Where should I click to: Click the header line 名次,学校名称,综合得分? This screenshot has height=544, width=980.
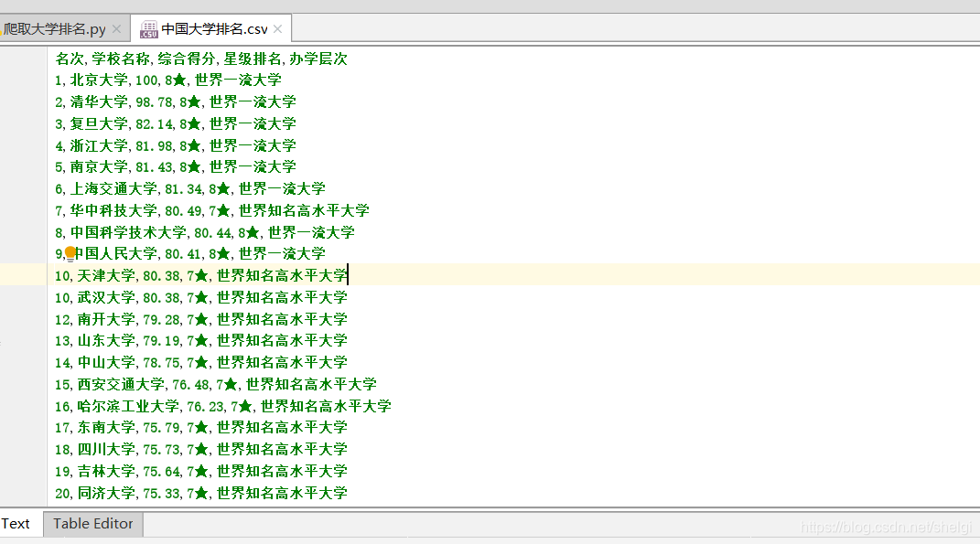coord(201,59)
